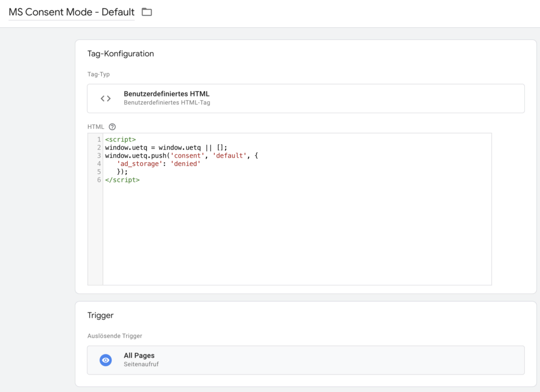Screen dimensions: 540x392
Task: Click the Tag-Typ label
Action: pos(99,74)
